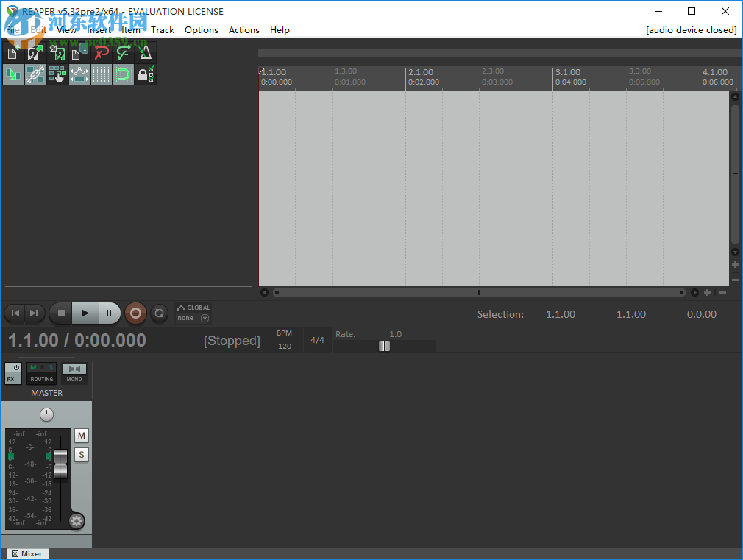The image size is (743, 560).
Task: Click the vertical scroll up arrow
Action: 736,96
